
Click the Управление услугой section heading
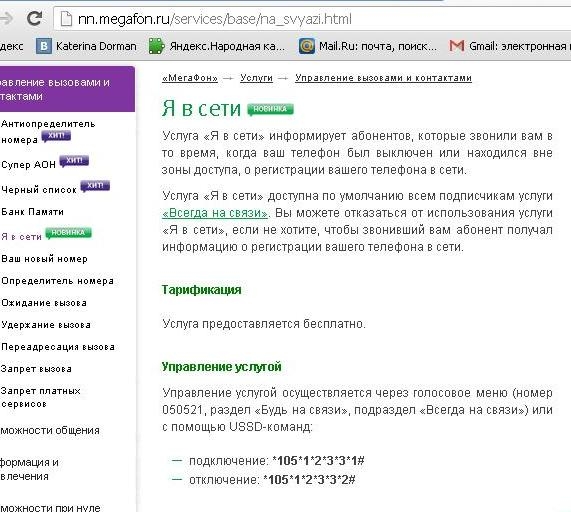click(221, 367)
